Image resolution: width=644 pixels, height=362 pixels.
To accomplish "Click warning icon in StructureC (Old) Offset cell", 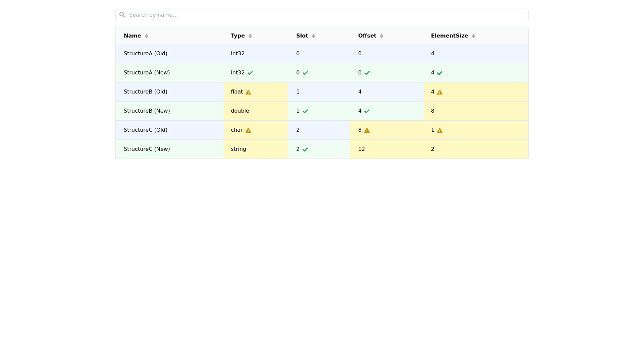I will click(367, 130).
